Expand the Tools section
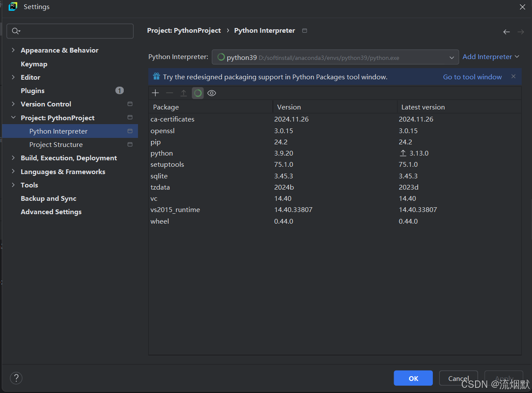The height and width of the screenshot is (393, 532). tap(13, 185)
